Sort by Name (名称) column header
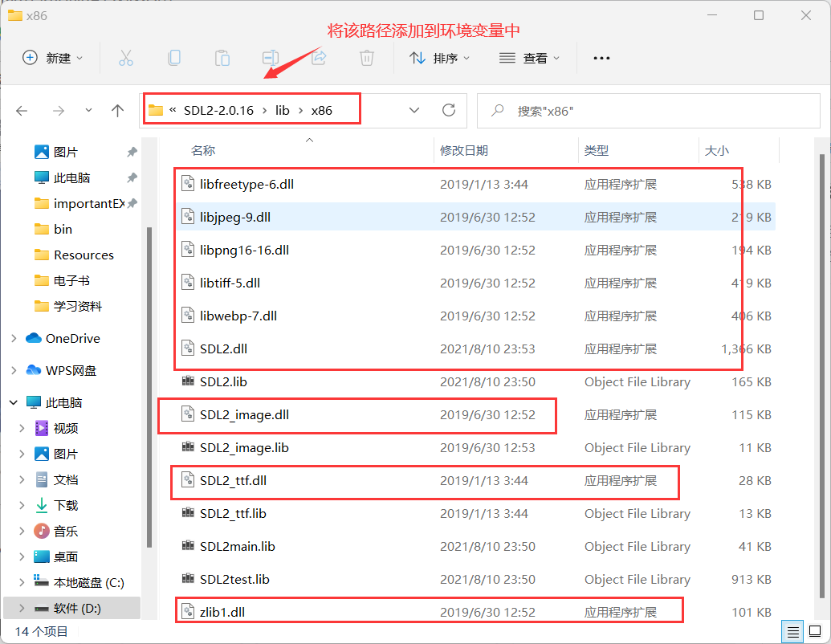Image resolution: width=831 pixels, height=644 pixels. coord(203,150)
